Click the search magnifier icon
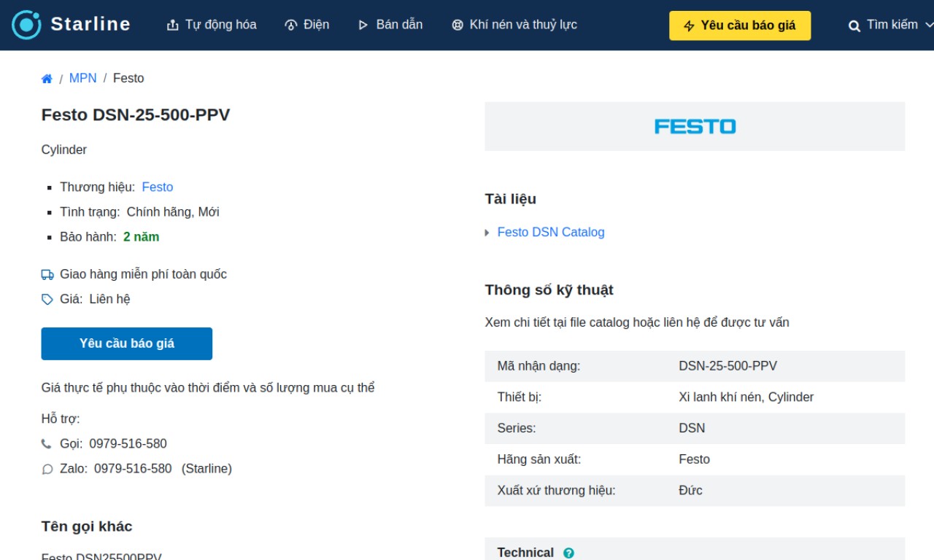The image size is (934, 560). (854, 26)
